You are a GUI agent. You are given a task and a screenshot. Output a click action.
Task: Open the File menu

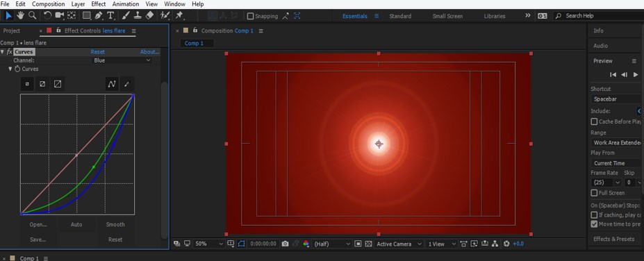pos(6,4)
